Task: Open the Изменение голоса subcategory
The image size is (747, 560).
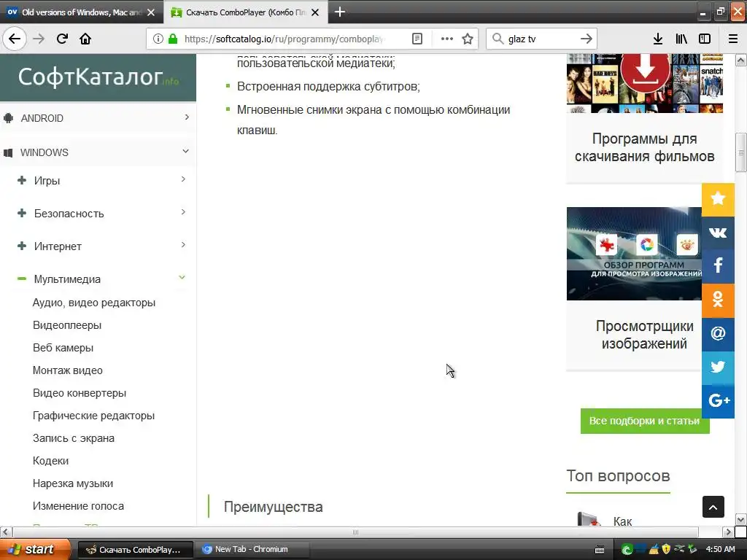Action: point(78,506)
